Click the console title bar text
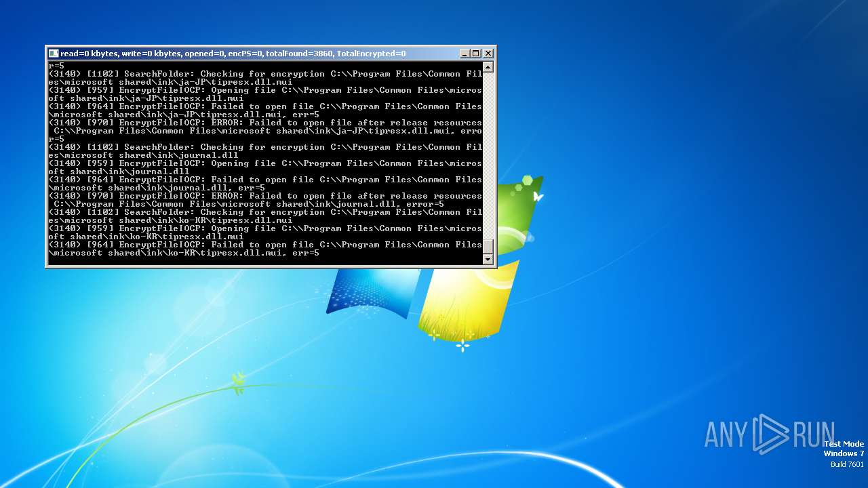The height and width of the screenshot is (488, 868). (x=233, y=54)
